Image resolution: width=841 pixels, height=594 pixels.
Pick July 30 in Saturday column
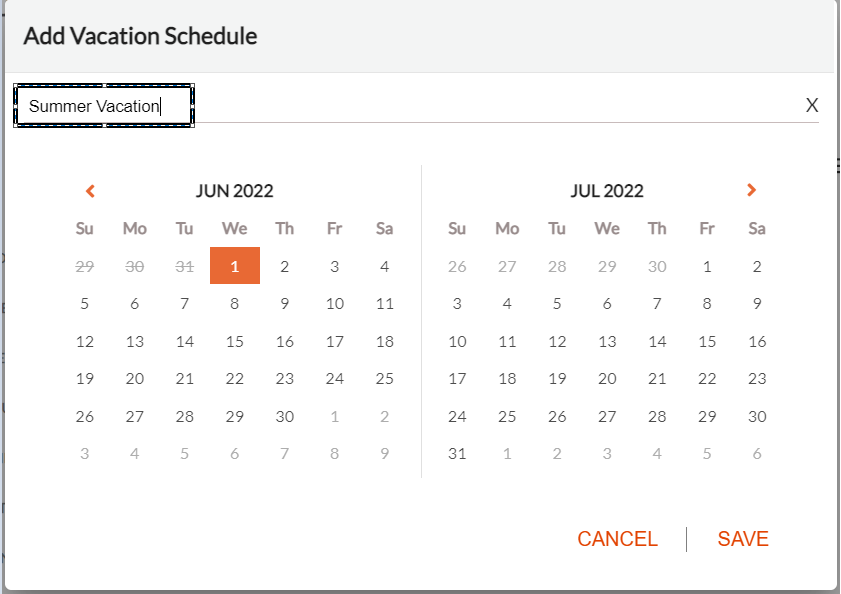[757, 416]
